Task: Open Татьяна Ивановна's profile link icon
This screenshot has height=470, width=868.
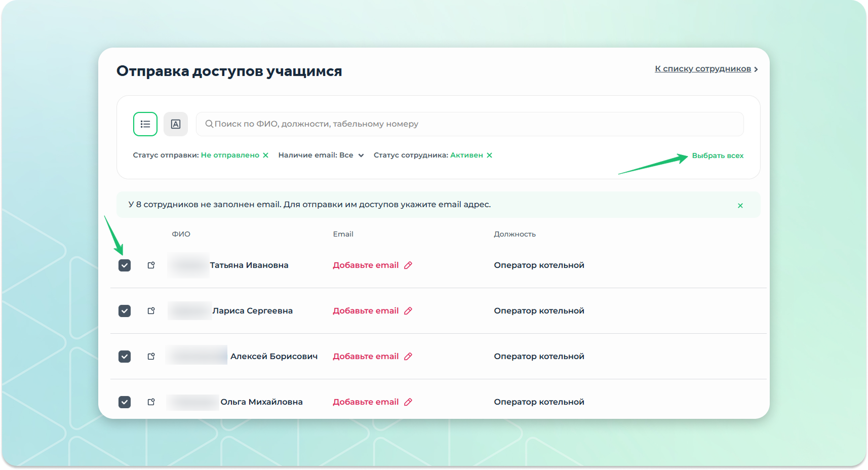Action: [x=151, y=265]
